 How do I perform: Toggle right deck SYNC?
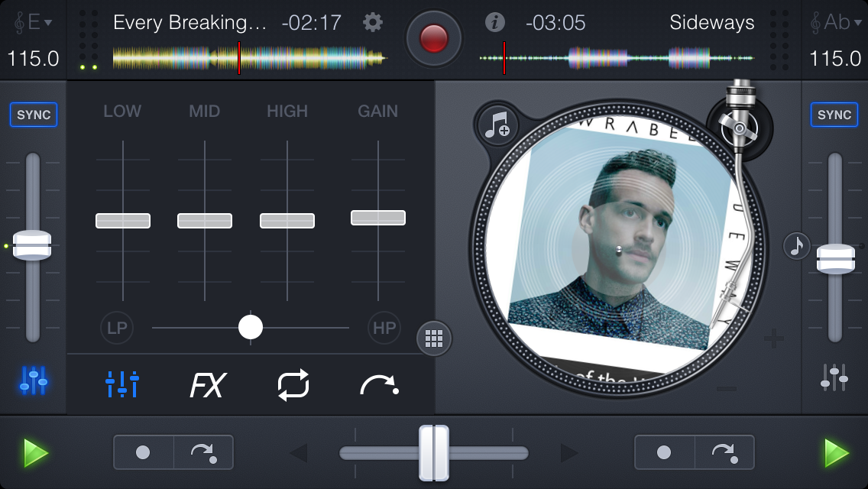tap(834, 115)
